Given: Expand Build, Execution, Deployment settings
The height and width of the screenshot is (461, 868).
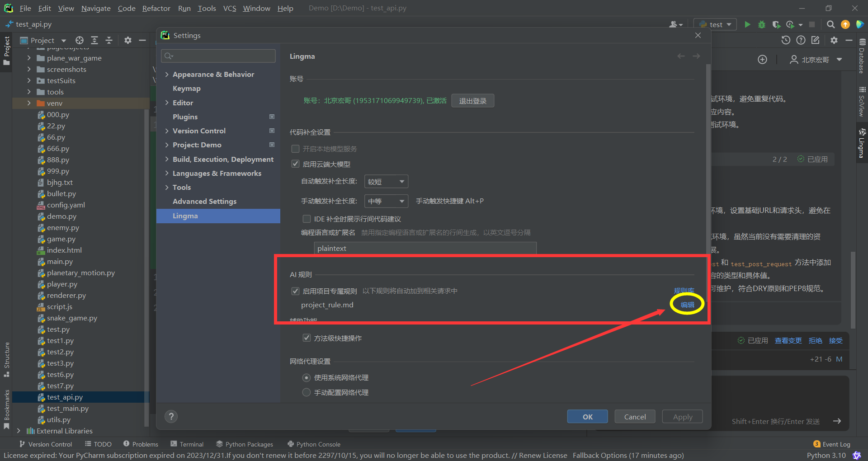Looking at the screenshot, I should [167, 159].
